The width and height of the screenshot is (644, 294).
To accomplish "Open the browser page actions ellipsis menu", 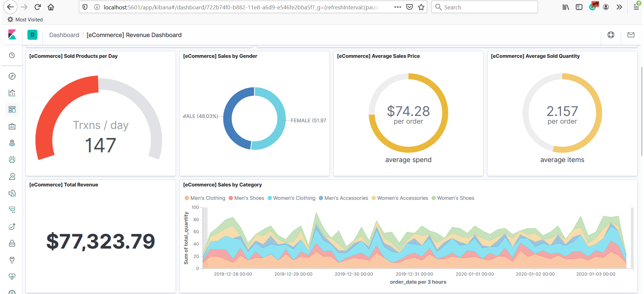I will (x=397, y=7).
